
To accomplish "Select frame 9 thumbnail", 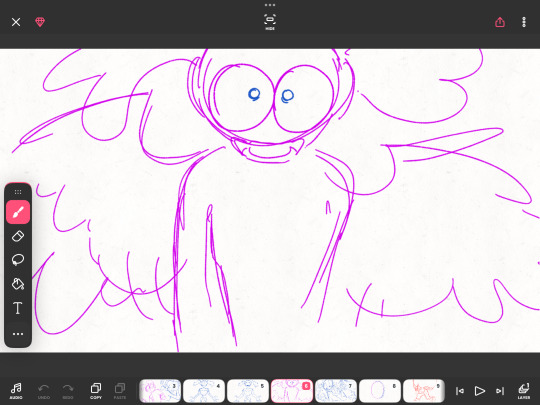I will pyautogui.click(x=424, y=391).
